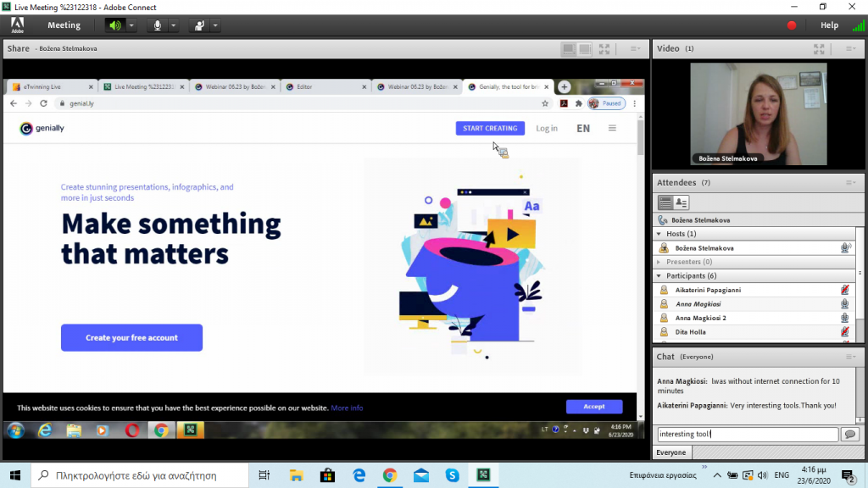Open the status options dropdown arrow
868x488 pixels.
coord(215,25)
